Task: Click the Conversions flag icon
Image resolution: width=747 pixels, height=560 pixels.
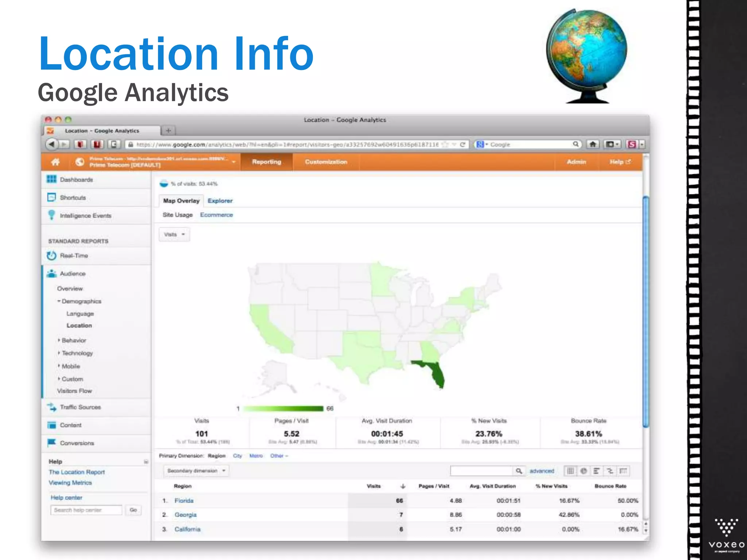Action: (51, 443)
